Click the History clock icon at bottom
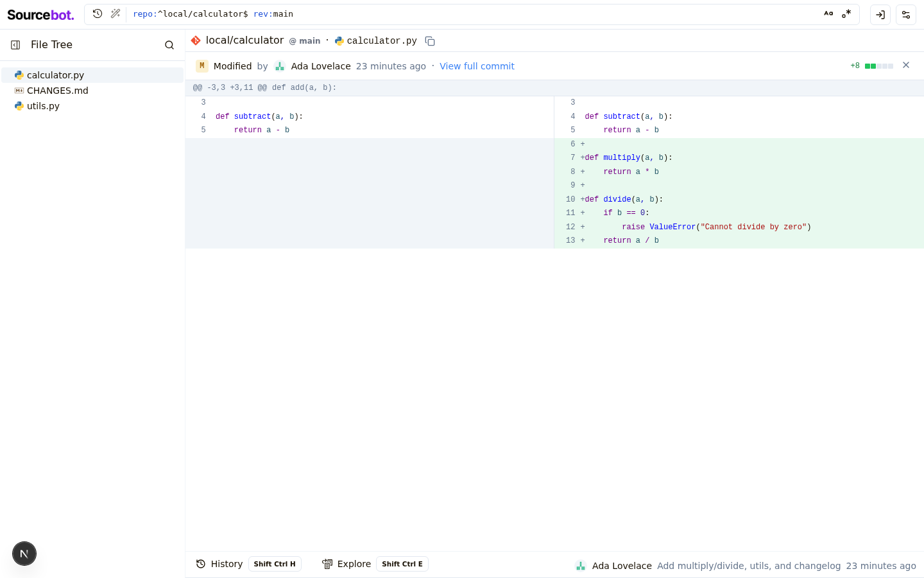924x578 pixels. 201,564
